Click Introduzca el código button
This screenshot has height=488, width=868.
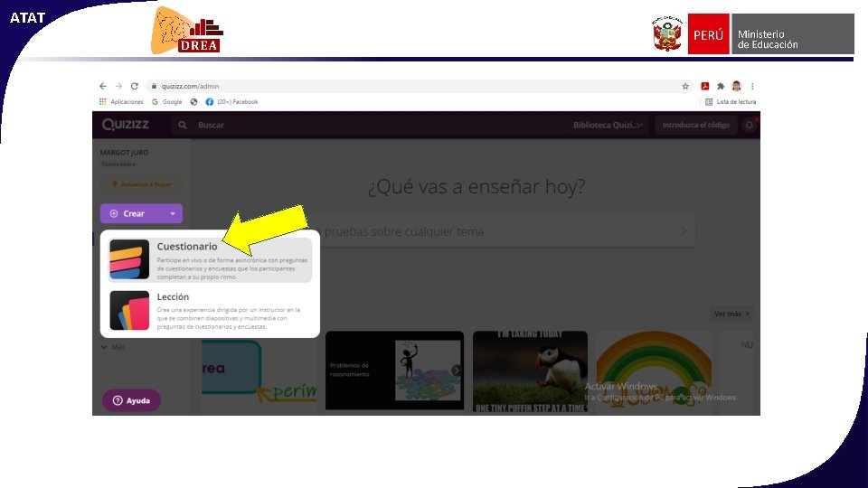pos(696,125)
